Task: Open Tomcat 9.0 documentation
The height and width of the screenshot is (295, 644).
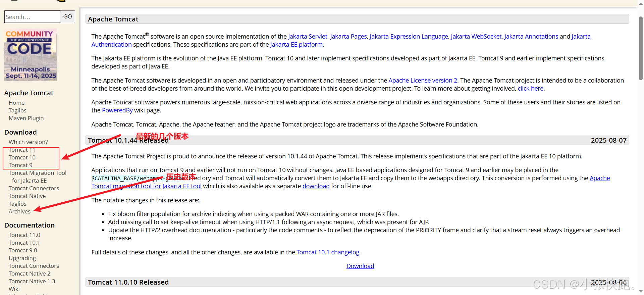Action: (23, 250)
